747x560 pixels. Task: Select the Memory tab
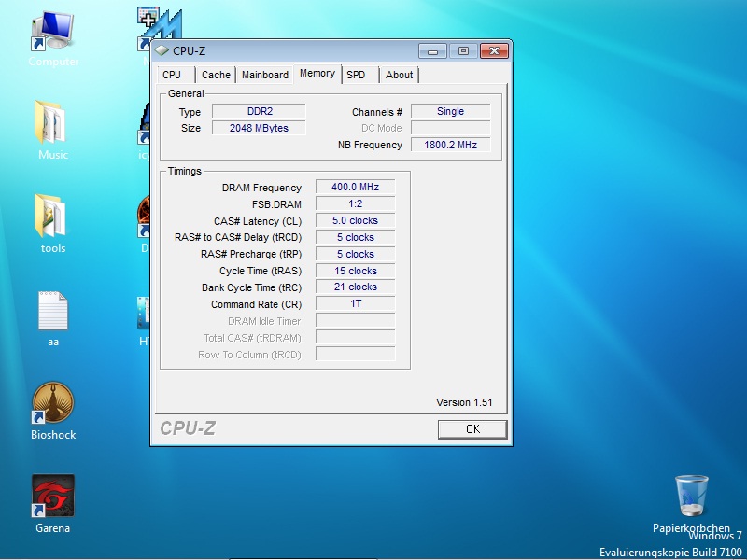click(x=317, y=74)
